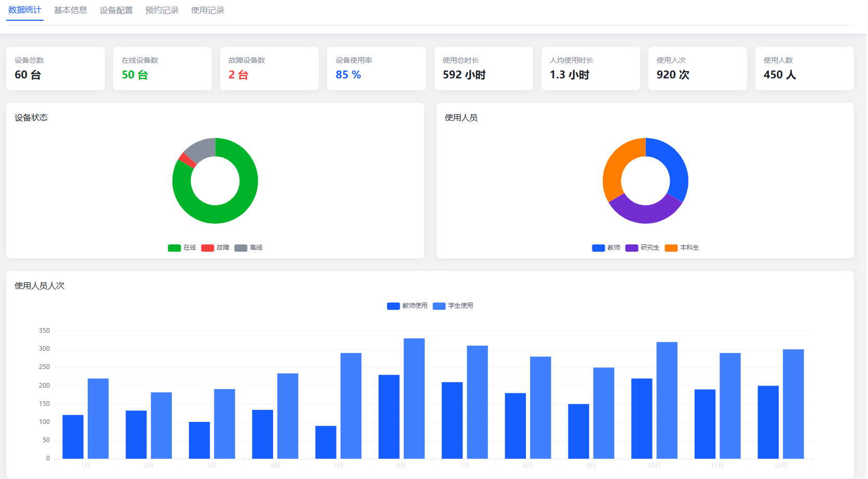The width and height of the screenshot is (868, 479).
Task: Open the 设备配置 tab
Action: (116, 10)
